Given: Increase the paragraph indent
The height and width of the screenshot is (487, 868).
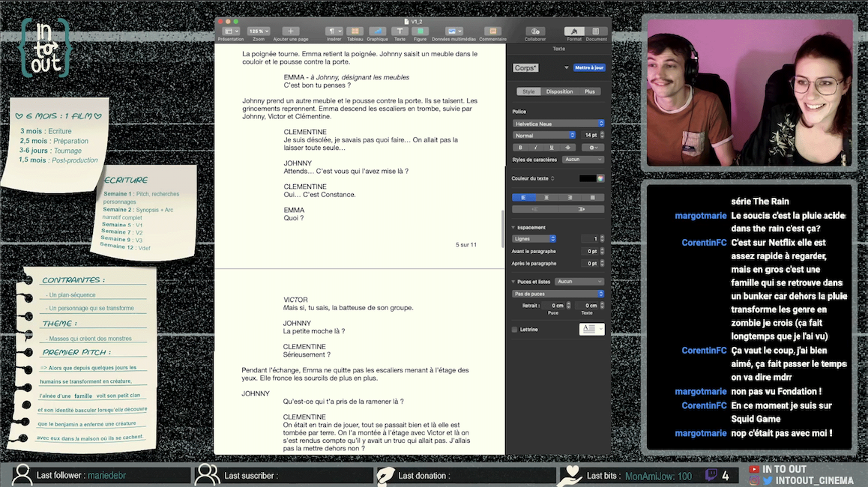Looking at the screenshot, I should pos(581,209).
